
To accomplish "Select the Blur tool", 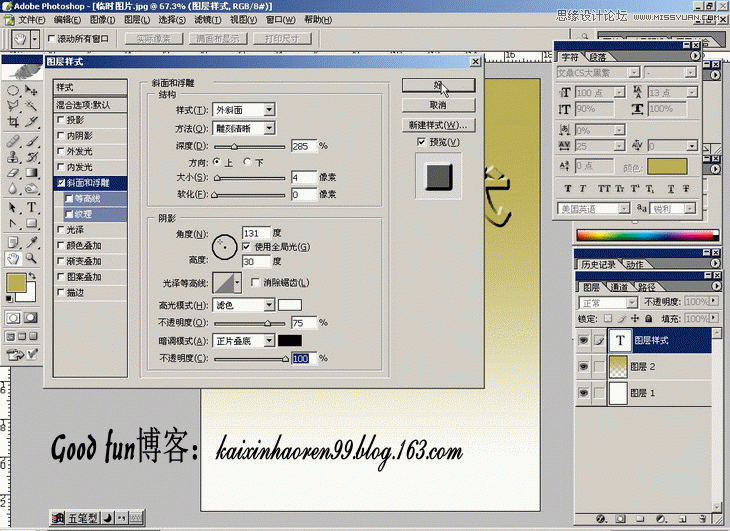I will click(x=13, y=188).
